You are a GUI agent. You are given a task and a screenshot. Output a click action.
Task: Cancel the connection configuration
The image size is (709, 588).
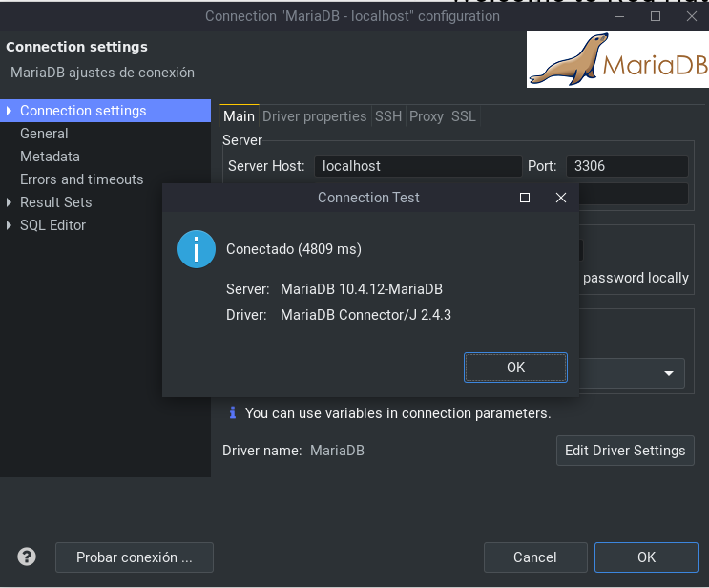pos(535,557)
